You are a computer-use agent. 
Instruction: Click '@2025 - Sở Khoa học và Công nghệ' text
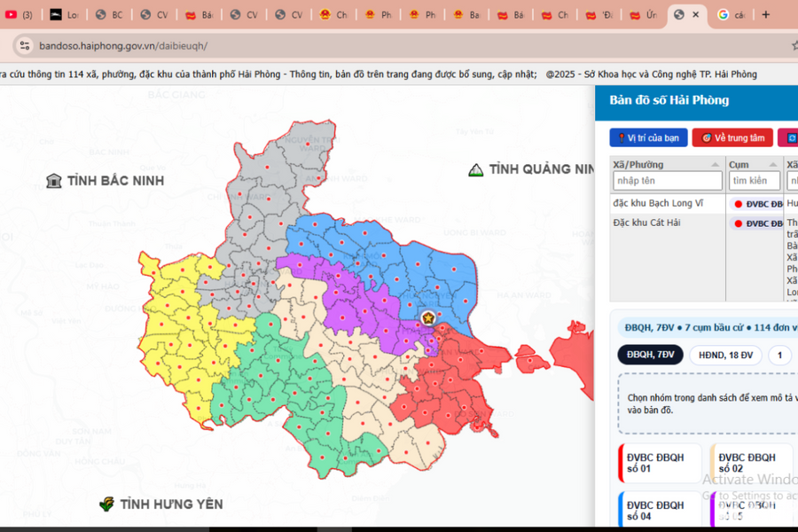pyautogui.click(x=651, y=74)
